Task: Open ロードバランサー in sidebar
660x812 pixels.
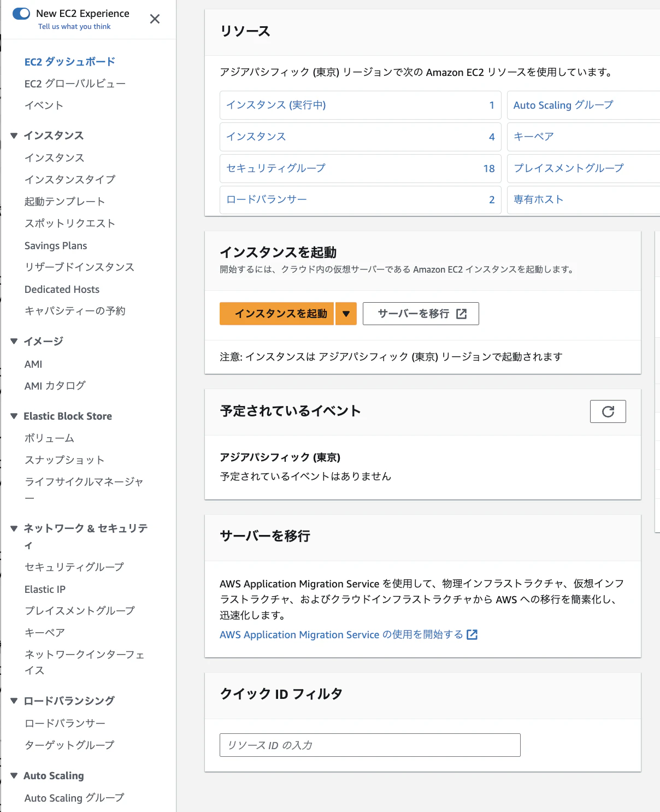Action: click(65, 723)
